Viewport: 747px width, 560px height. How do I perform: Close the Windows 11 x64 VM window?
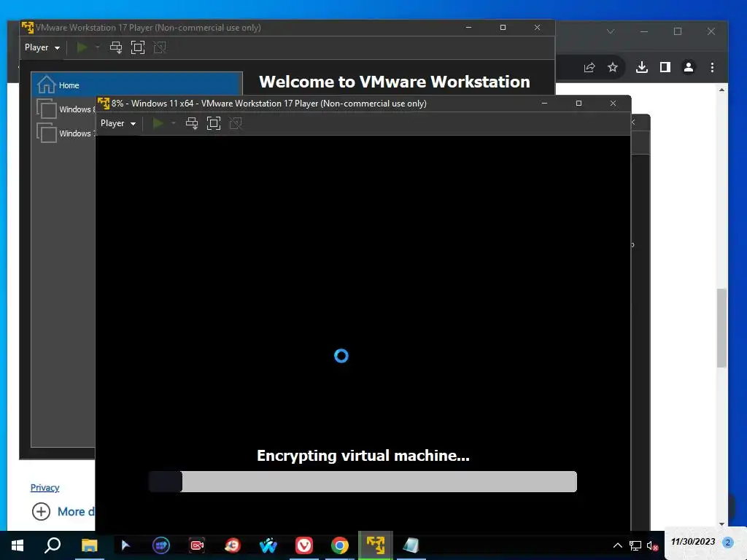click(x=613, y=104)
